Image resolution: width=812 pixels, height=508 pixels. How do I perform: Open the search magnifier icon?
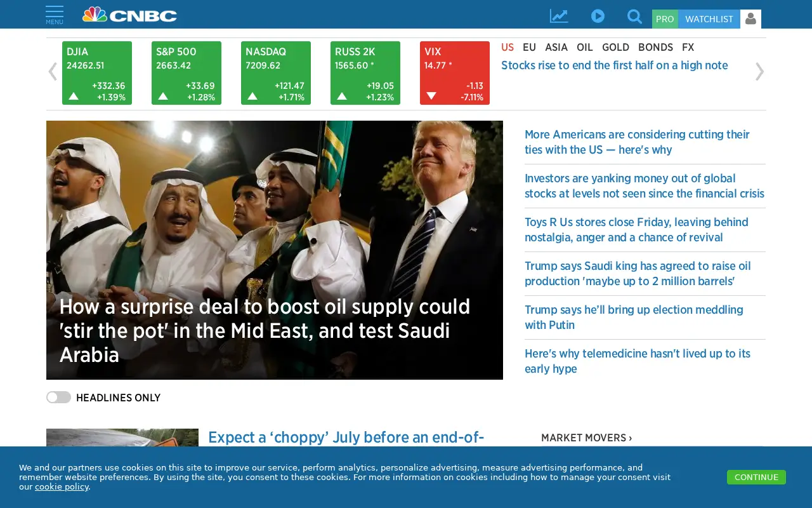(x=634, y=17)
